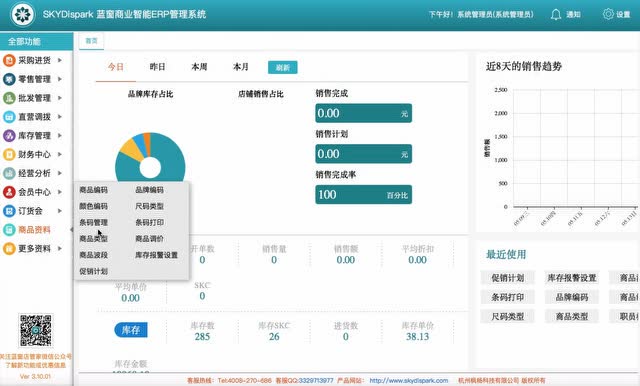Screen dimensions: 640x386
Task: Select 品牌编码 in the flyout menu
Action: point(149,190)
